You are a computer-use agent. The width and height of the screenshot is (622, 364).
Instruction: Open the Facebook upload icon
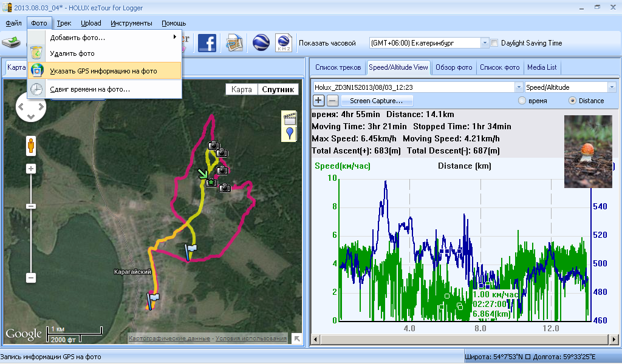click(207, 43)
